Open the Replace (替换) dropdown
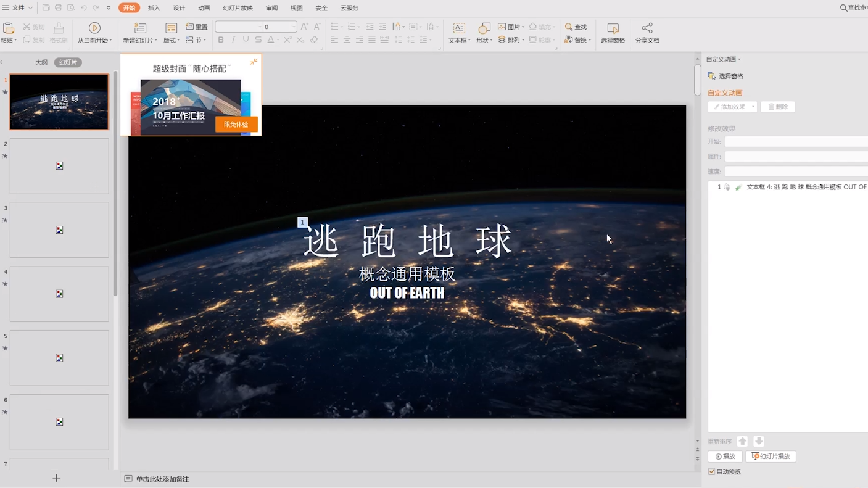The image size is (868, 488). coord(578,39)
